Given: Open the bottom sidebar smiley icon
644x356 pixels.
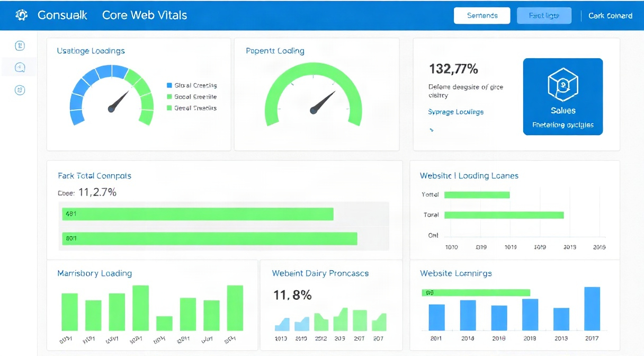Looking at the screenshot, I should tap(20, 90).
